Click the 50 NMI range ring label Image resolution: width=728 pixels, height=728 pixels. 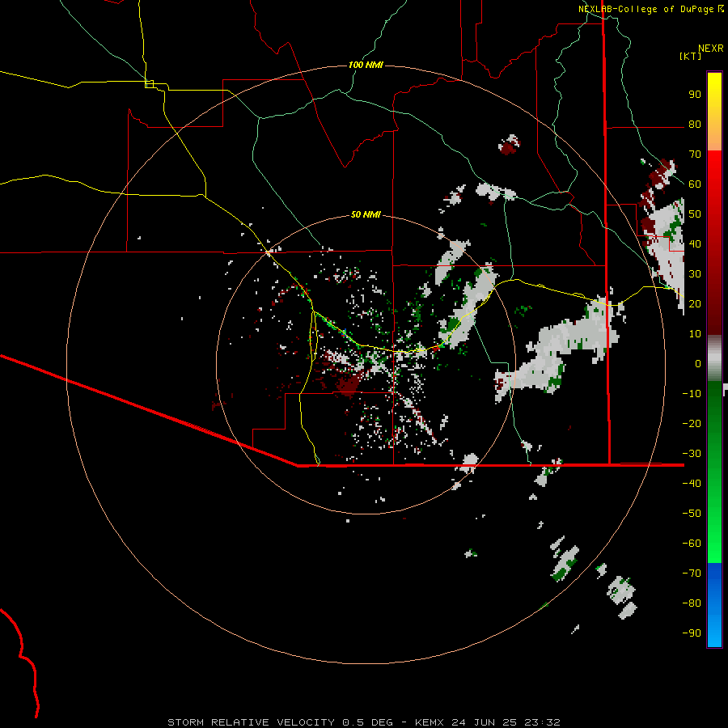(x=366, y=214)
